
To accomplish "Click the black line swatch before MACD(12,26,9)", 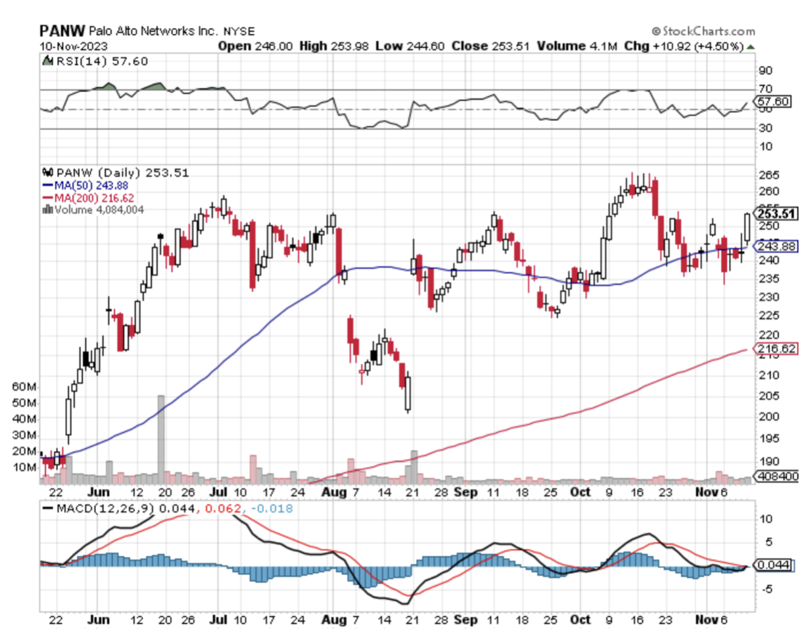I will [x=49, y=509].
